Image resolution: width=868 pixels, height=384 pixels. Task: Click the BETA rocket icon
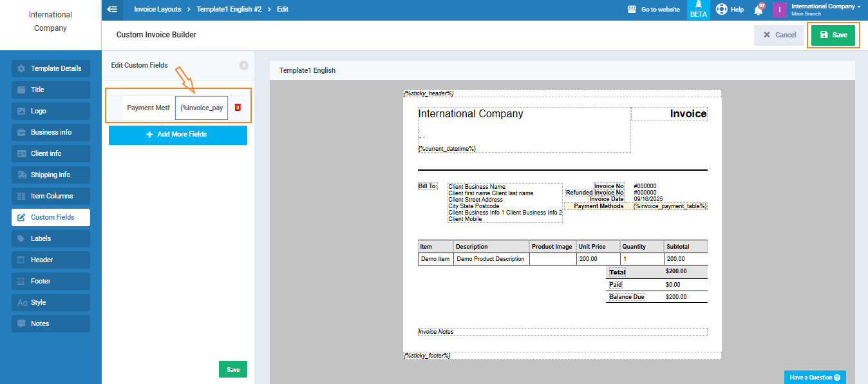(x=698, y=10)
